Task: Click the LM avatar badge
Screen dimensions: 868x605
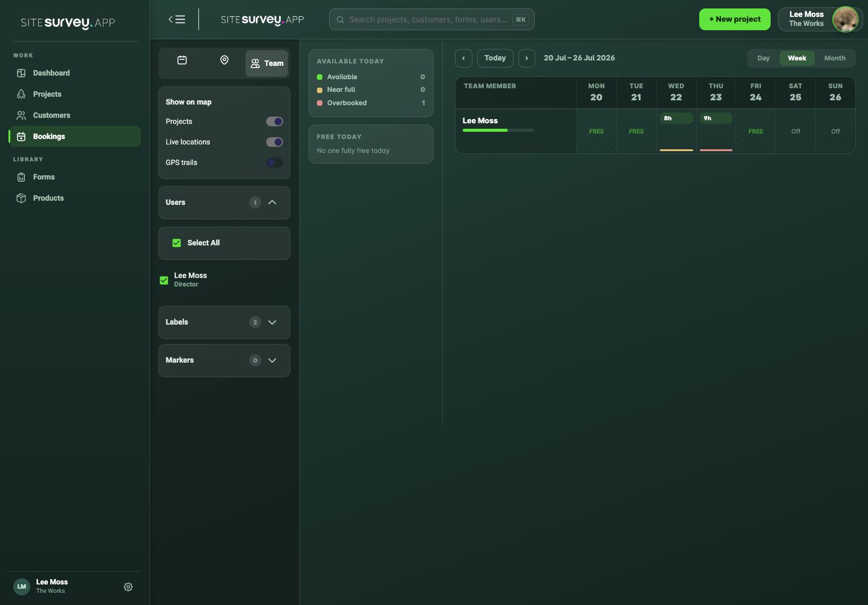Action: pyautogui.click(x=22, y=587)
